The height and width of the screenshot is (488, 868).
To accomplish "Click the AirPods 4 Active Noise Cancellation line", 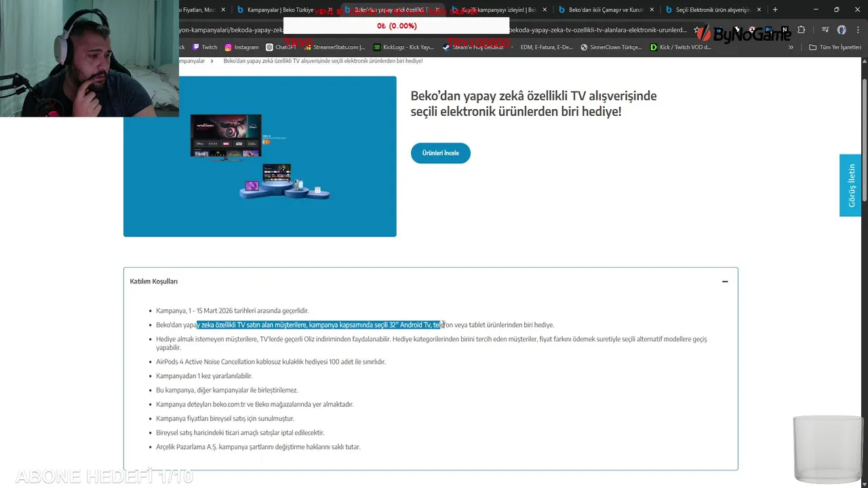I will point(271,362).
